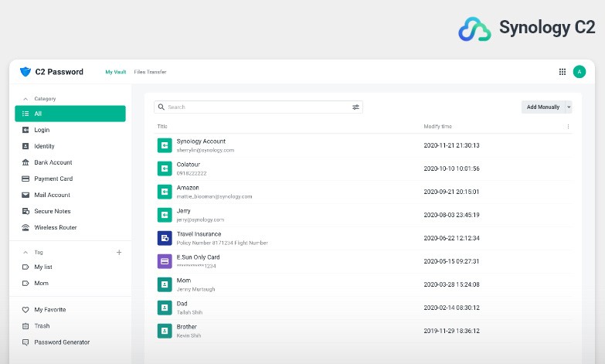Click the Jerry login icon
Image resolution: width=605 pixels, height=364 pixels.
(165, 215)
